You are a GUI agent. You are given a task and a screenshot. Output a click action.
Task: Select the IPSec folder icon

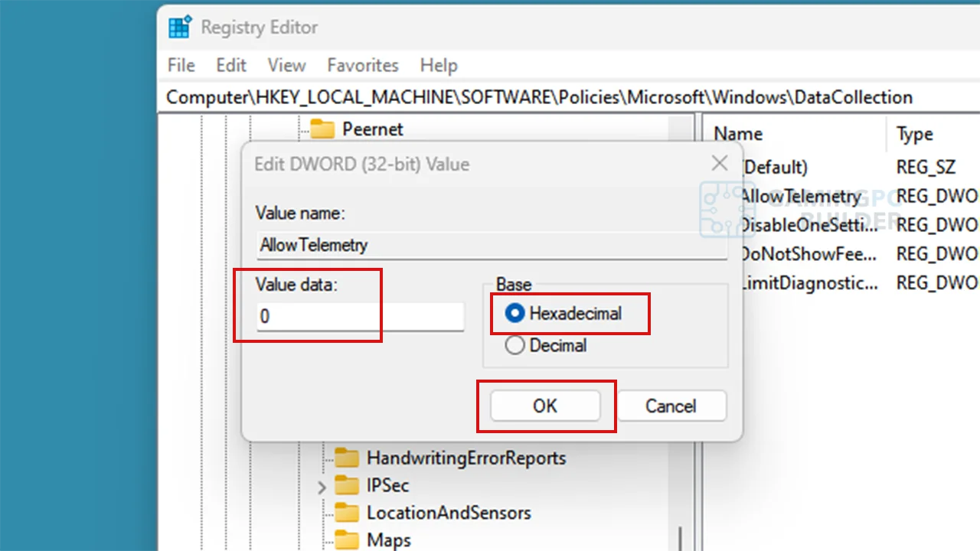point(347,485)
